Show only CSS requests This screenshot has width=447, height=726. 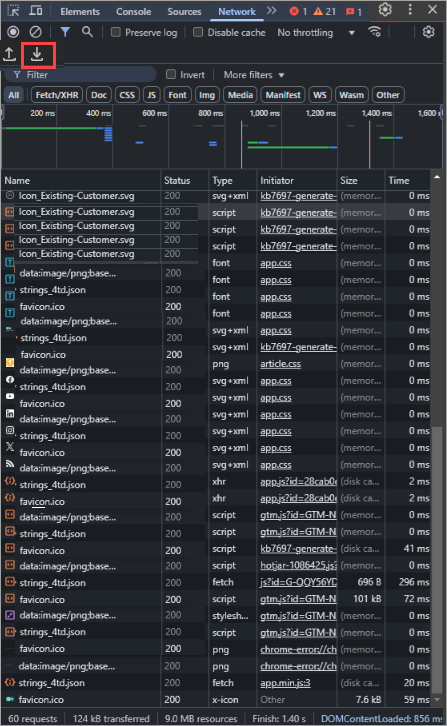coord(127,95)
